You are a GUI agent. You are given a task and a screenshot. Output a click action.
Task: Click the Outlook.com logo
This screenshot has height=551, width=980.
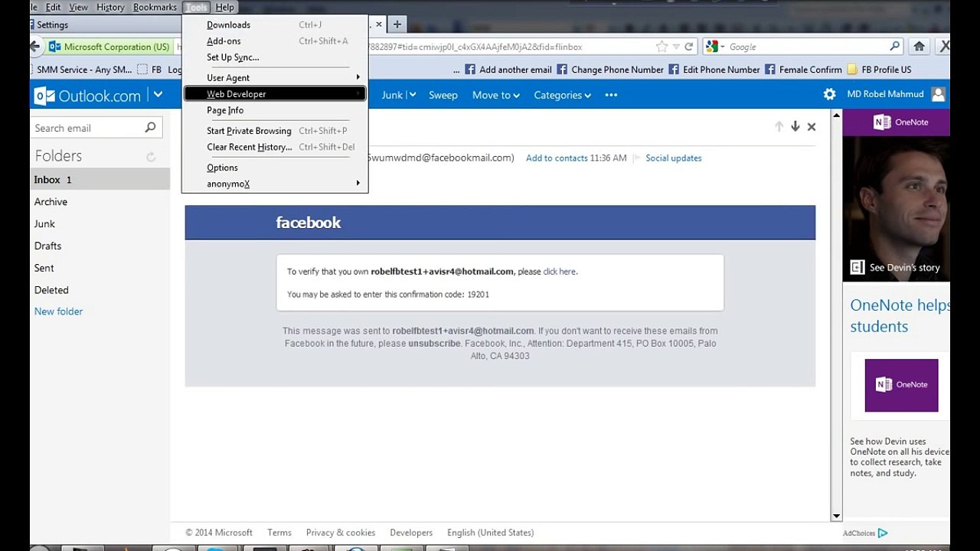[87, 96]
